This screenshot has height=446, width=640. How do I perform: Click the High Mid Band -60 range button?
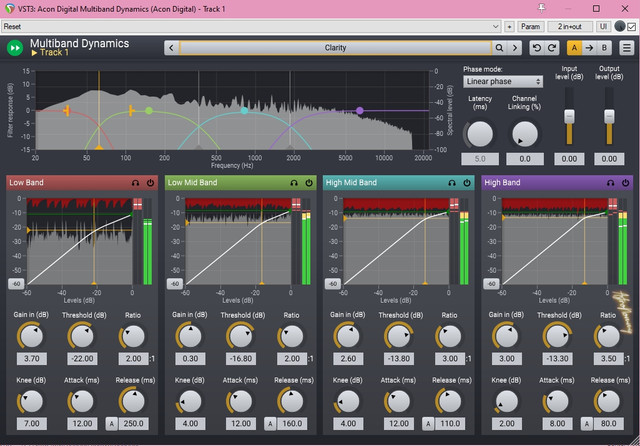(332, 284)
